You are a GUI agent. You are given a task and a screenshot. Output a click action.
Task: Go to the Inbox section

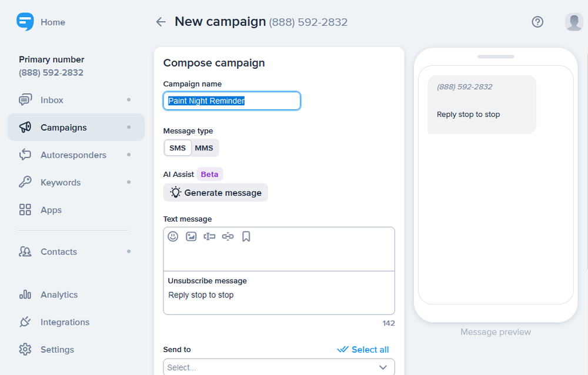[52, 100]
